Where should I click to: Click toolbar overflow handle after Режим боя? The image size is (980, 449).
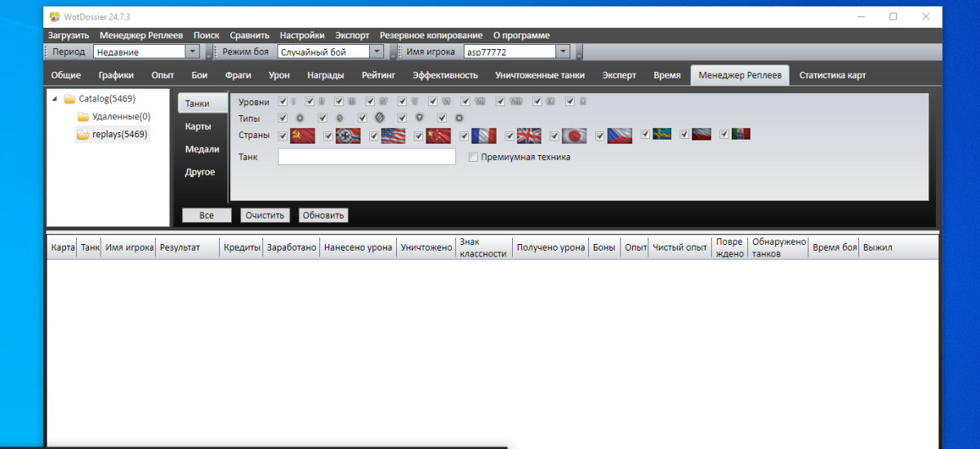coord(393,52)
